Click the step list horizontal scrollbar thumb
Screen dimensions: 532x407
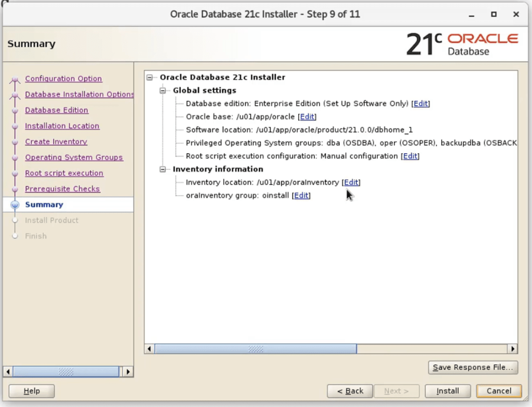coord(66,372)
